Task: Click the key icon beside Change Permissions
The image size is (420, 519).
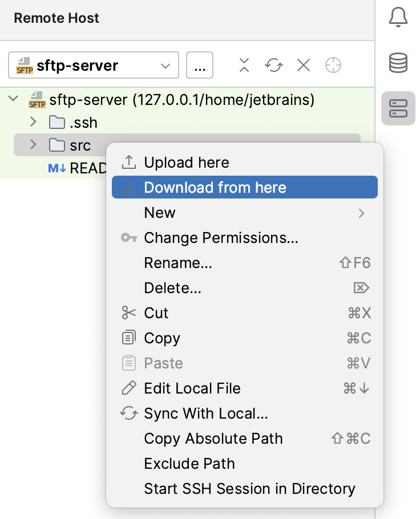Action: point(129,237)
